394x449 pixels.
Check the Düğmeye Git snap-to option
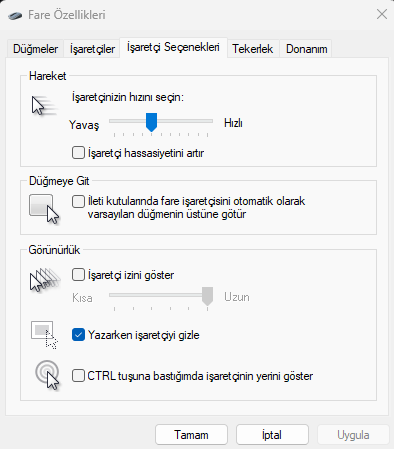(78, 201)
